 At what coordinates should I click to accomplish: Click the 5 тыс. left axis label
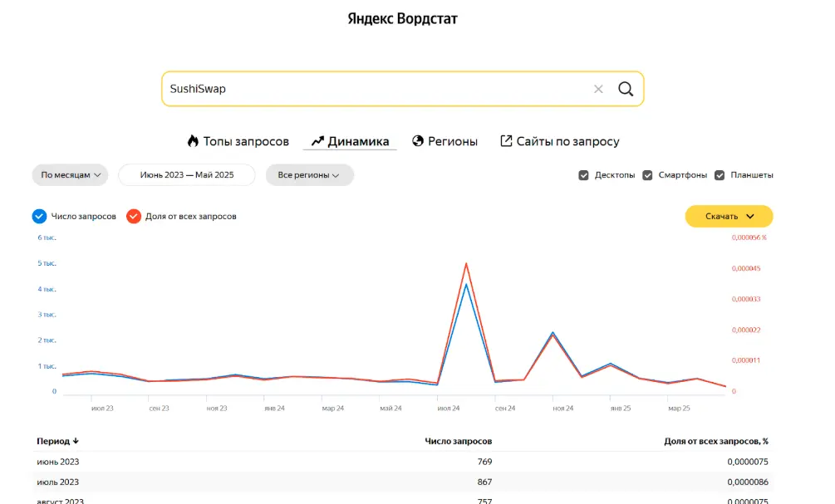click(x=47, y=263)
